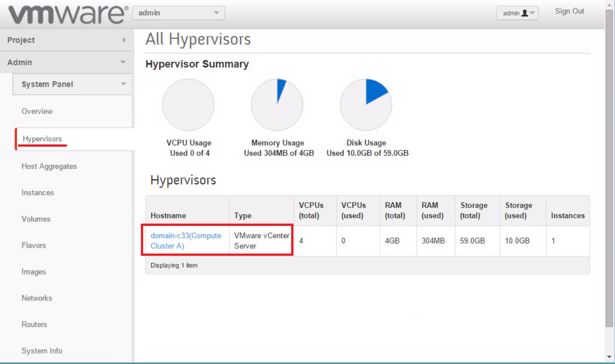This screenshot has height=364, width=615.
Task: Open the Volumes page
Action: (x=36, y=219)
